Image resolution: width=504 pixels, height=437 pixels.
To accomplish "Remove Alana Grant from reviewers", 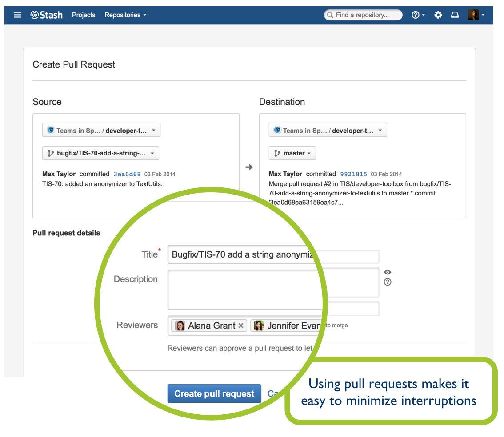I will point(241,326).
